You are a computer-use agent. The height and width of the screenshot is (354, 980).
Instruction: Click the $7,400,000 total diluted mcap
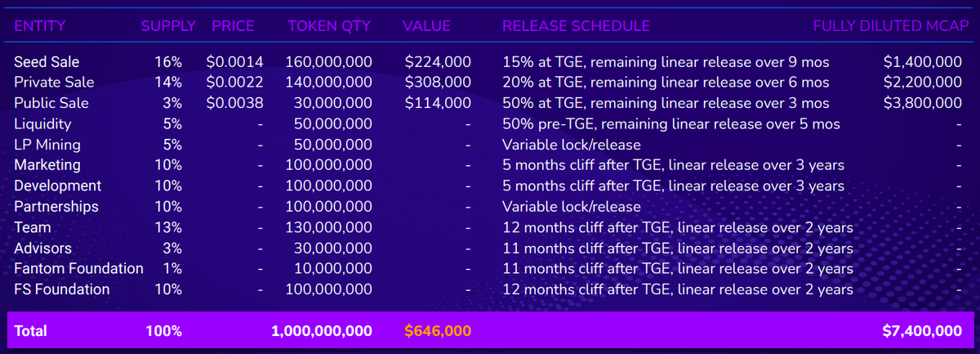[921, 331]
